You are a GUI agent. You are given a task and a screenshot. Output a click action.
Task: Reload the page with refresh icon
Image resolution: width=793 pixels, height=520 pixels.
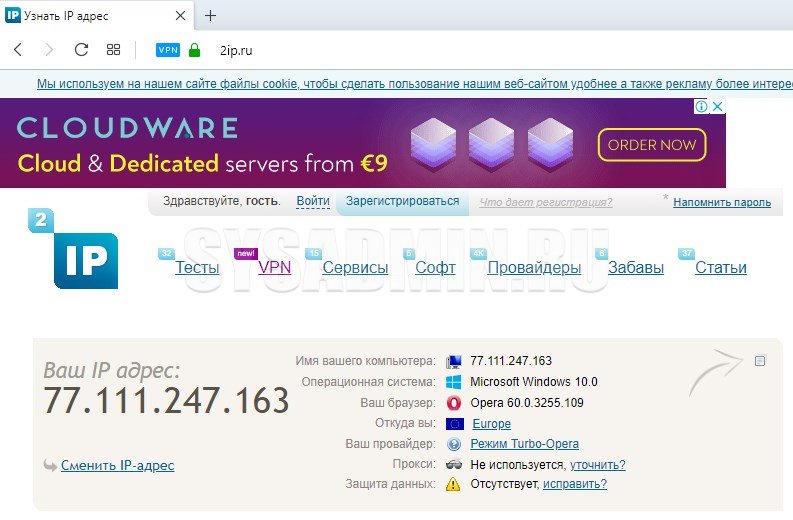pos(81,50)
